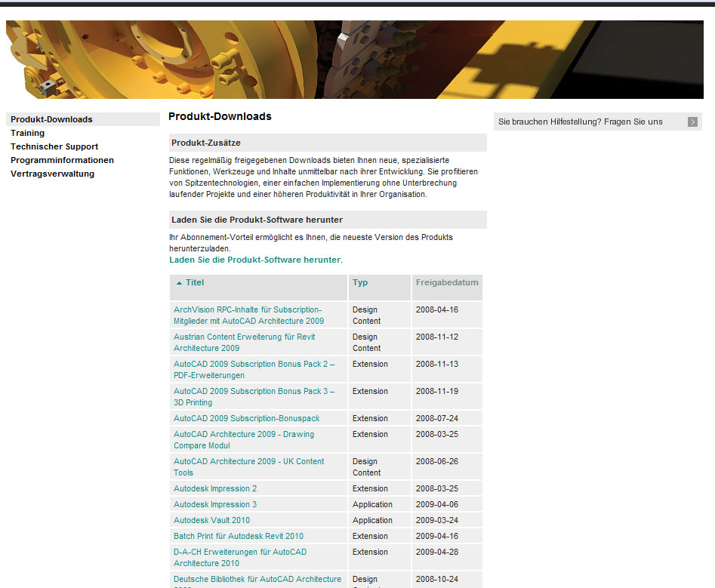Click Design Content in the ArchVision row
Screen dimensions: 715x588
(366, 315)
